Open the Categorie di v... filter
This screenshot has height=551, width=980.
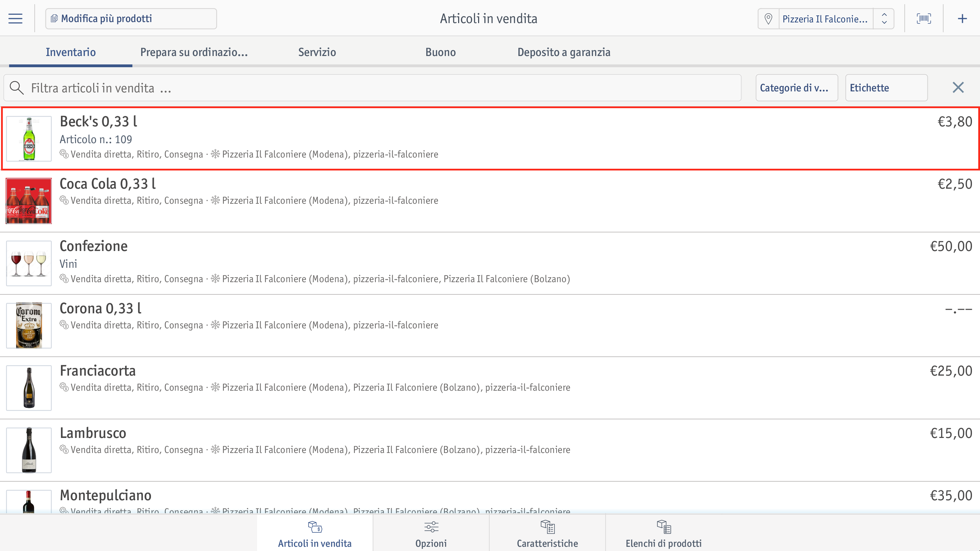[796, 88]
